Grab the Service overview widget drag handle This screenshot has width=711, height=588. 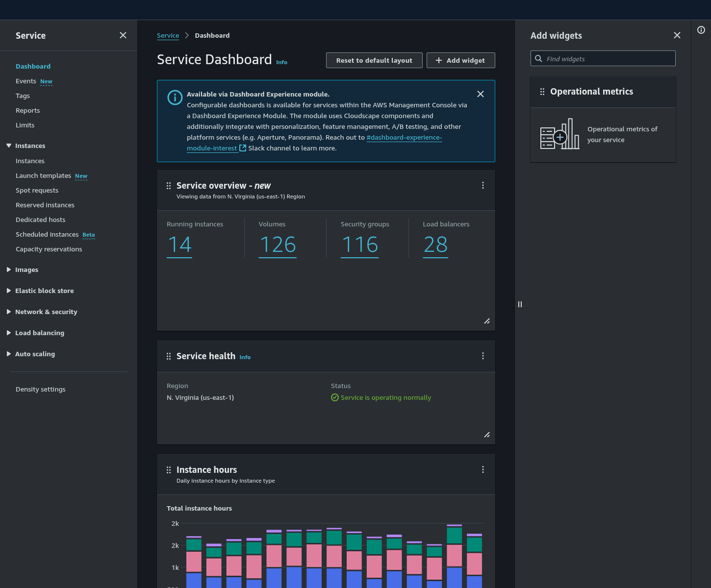coord(169,186)
